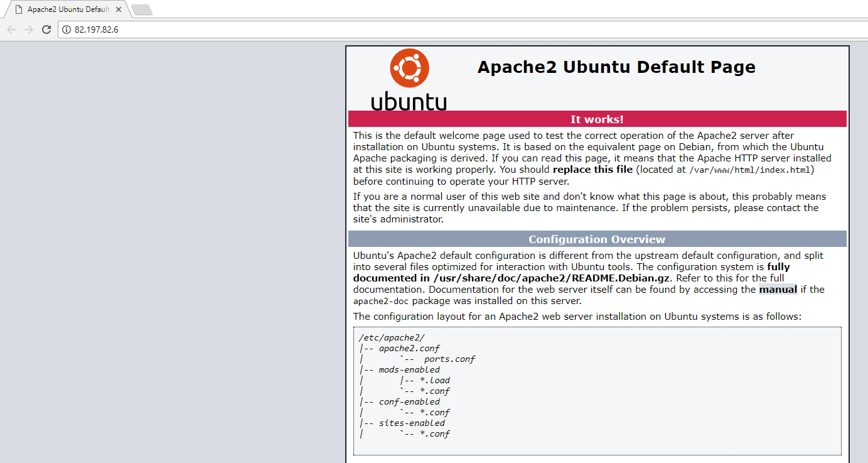The height and width of the screenshot is (463, 868).
Task: Click the bold 'replace this file' text
Action: coord(593,170)
